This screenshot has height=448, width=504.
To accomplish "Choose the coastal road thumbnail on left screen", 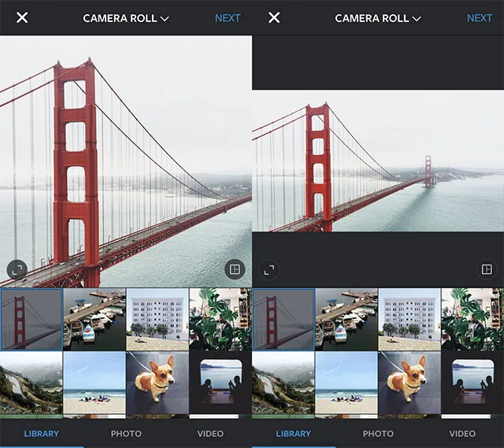I will coord(31,383).
